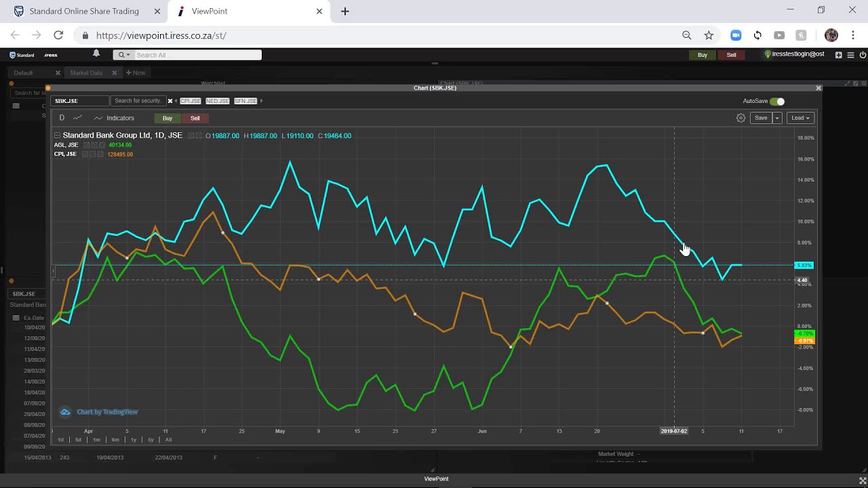Open the hamburger menu in top bar
The image size is (868, 488).
point(851,55)
